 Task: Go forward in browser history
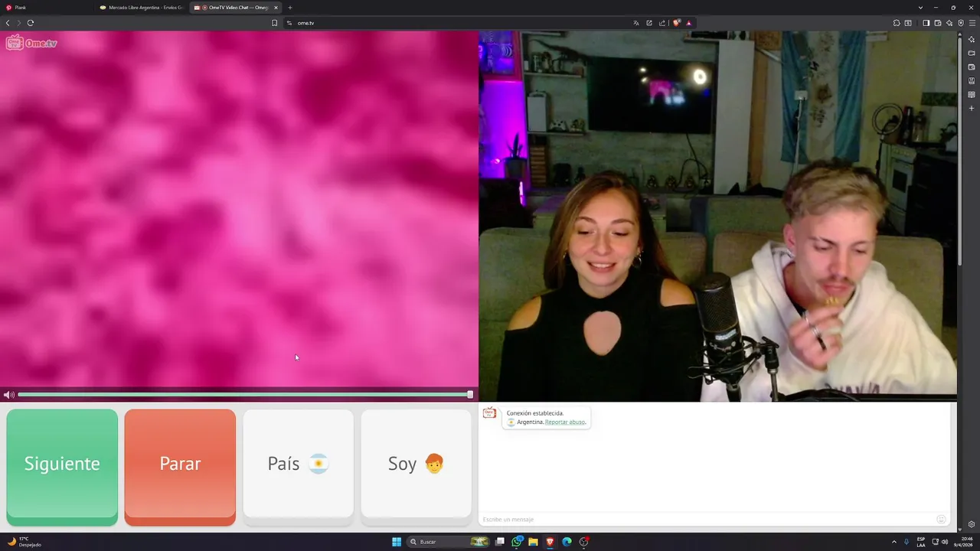(x=19, y=23)
